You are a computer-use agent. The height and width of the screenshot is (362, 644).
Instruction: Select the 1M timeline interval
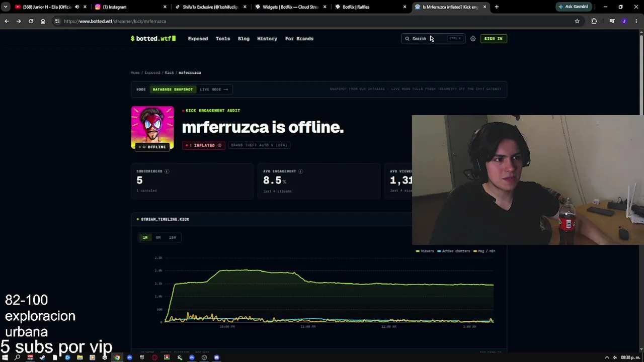(145, 238)
